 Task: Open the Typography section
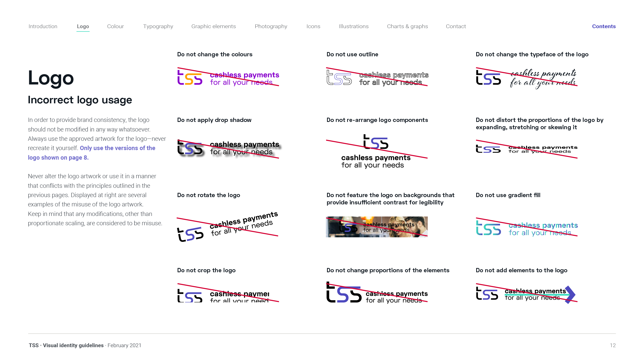[x=158, y=26]
